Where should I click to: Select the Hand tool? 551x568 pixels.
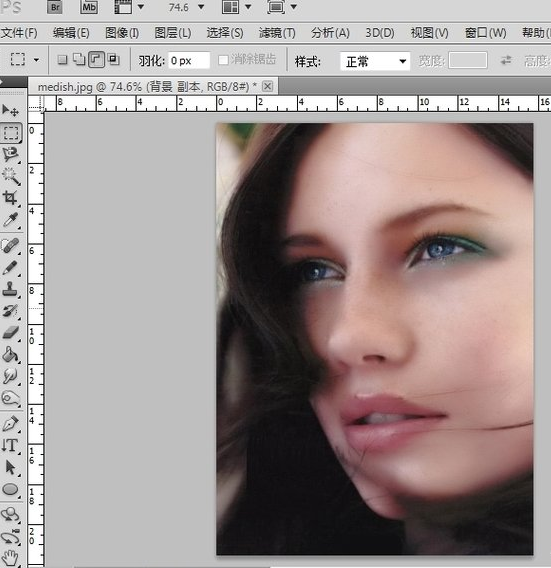point(11,558)
